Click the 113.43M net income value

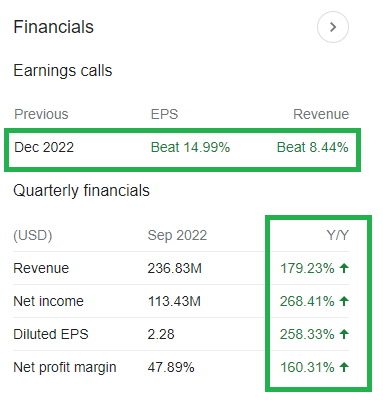(x=174, y=301)
